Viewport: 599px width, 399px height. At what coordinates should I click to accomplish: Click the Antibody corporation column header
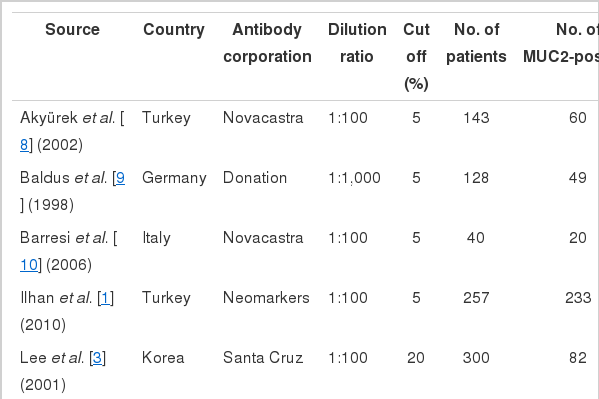267,43
